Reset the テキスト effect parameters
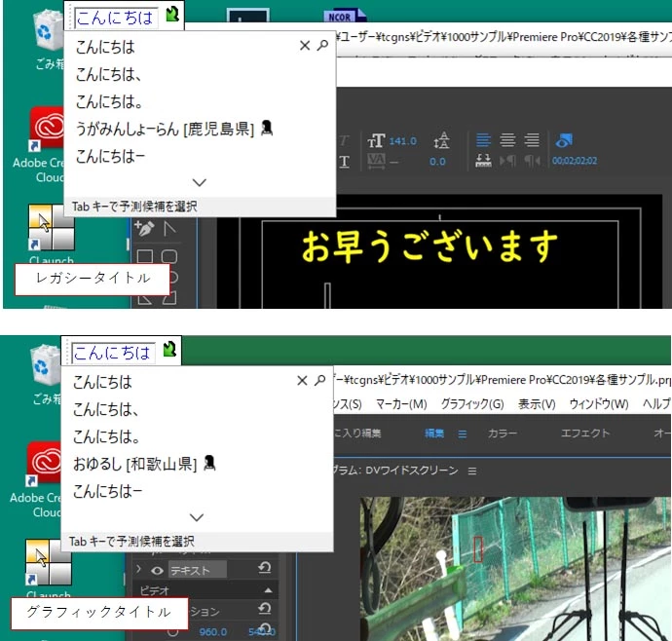Image resolution: width=672 pixels, height=641 pixels. 265,568
